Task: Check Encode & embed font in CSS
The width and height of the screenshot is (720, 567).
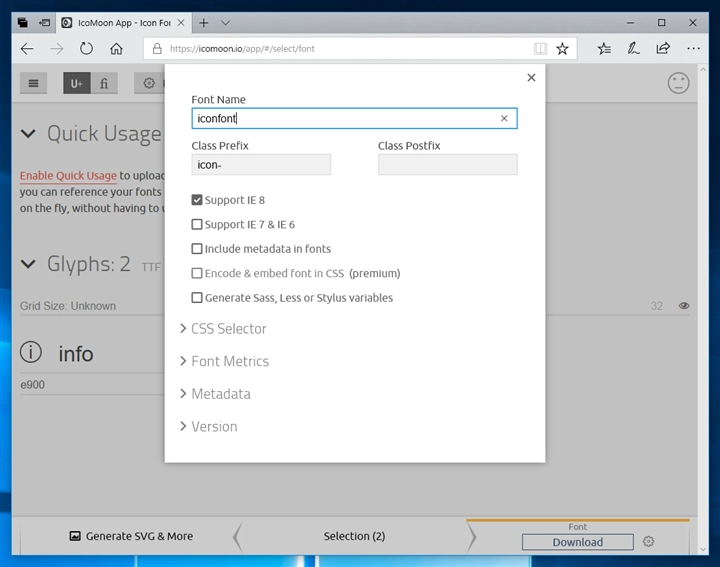Action: tap(197, 273)
